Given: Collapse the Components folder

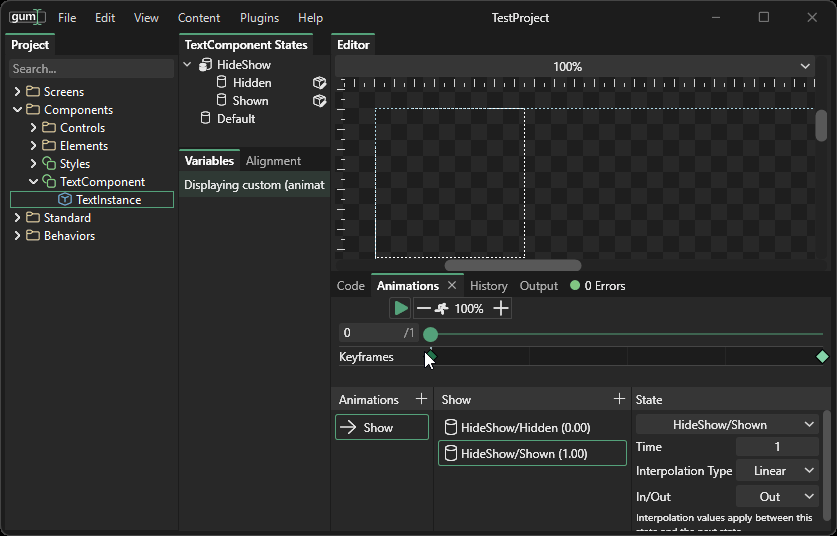Looking at the screenshot, I should tap(17, 110).
